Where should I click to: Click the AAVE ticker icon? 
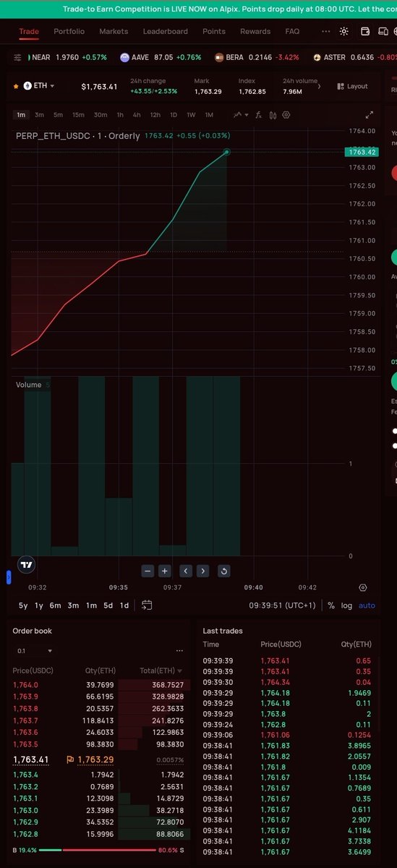pos(125,57)
